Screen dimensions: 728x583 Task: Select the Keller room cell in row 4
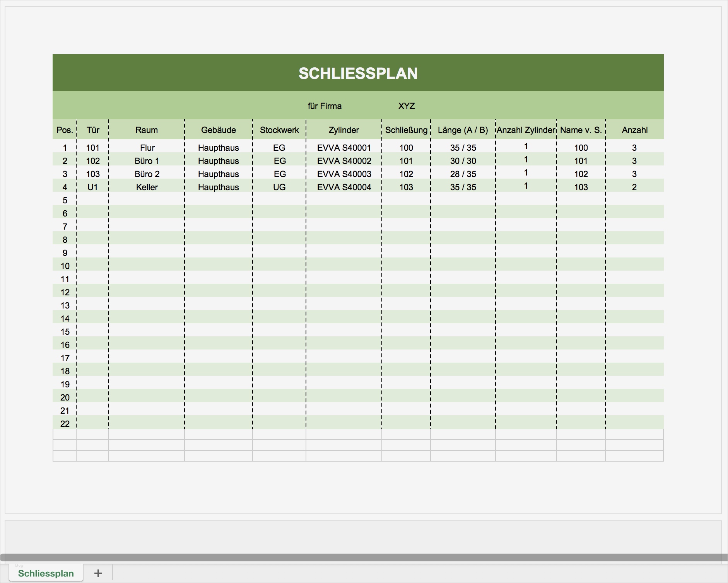[147, 187]
